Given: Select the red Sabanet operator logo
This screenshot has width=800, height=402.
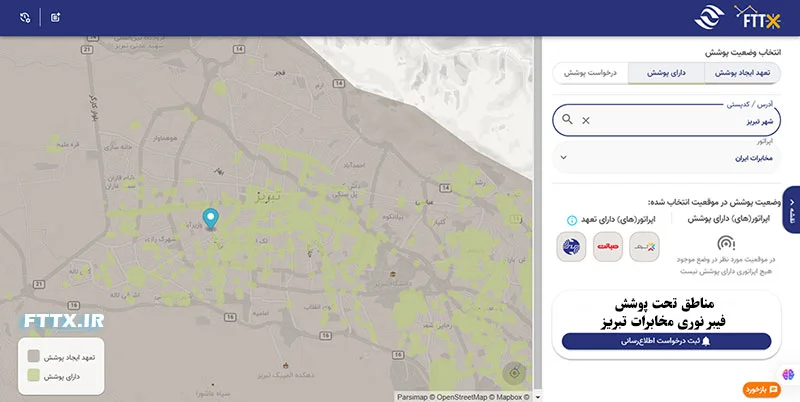Looking at the screenshot, I should tap(608, 247).
